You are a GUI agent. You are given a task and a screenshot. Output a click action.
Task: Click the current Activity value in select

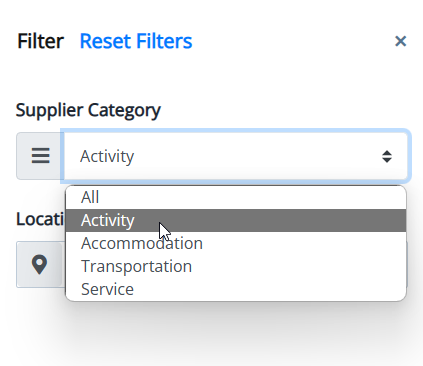coord(107,156)
